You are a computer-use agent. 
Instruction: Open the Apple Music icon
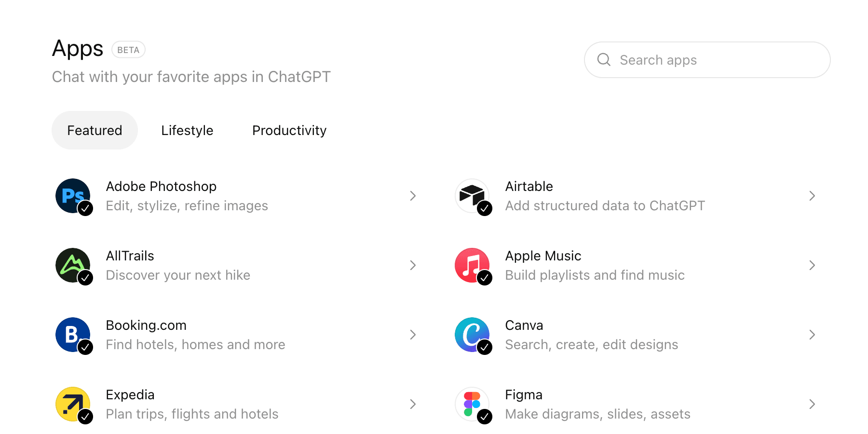tap(472, 265)
